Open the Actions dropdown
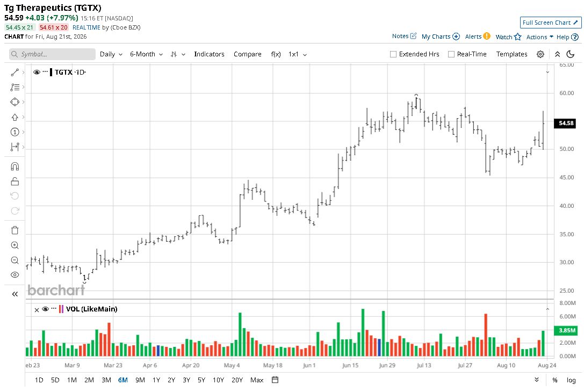Screen dimensions: 584x392 click(539, 37)
